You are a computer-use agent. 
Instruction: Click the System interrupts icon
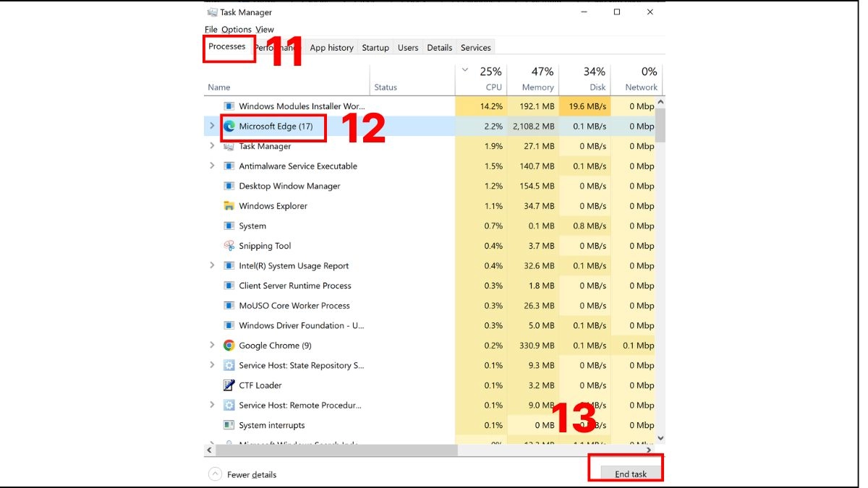pyautogui.click(x=229, y=425)
